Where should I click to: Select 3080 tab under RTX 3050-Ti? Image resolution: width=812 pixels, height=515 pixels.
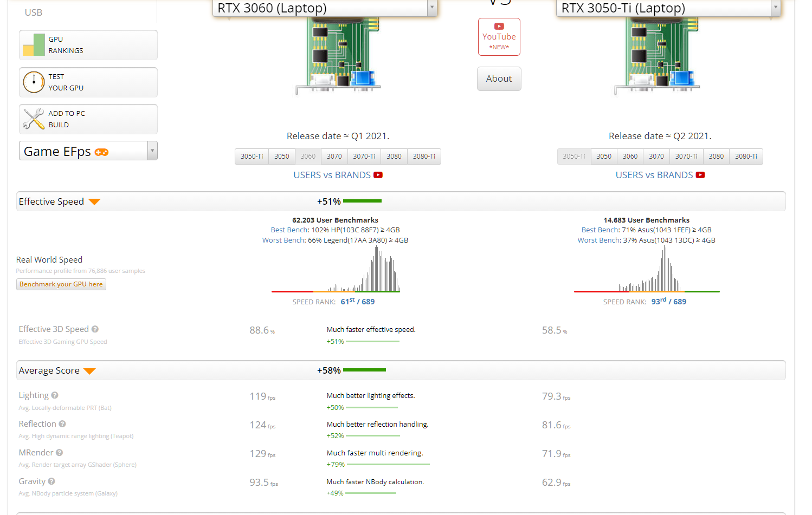(x=716, y=157)
